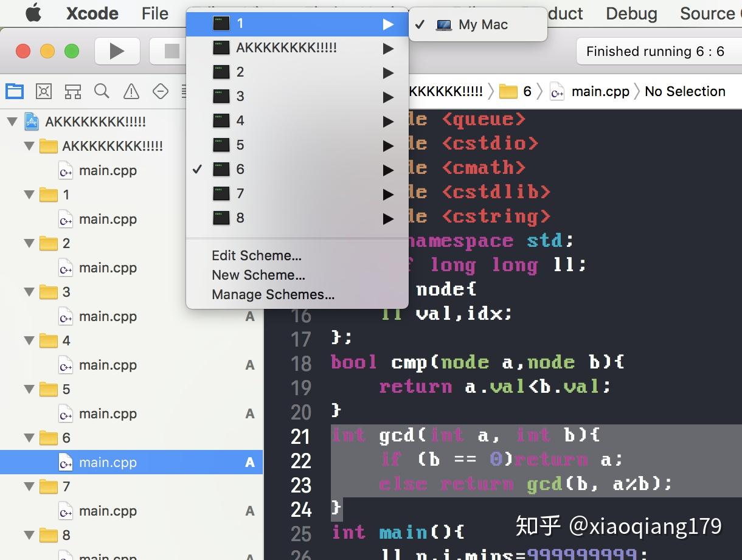Click main.cpp in the editor jump bar
The height and width of the screenshot is (560, 742).
[590, 91]
